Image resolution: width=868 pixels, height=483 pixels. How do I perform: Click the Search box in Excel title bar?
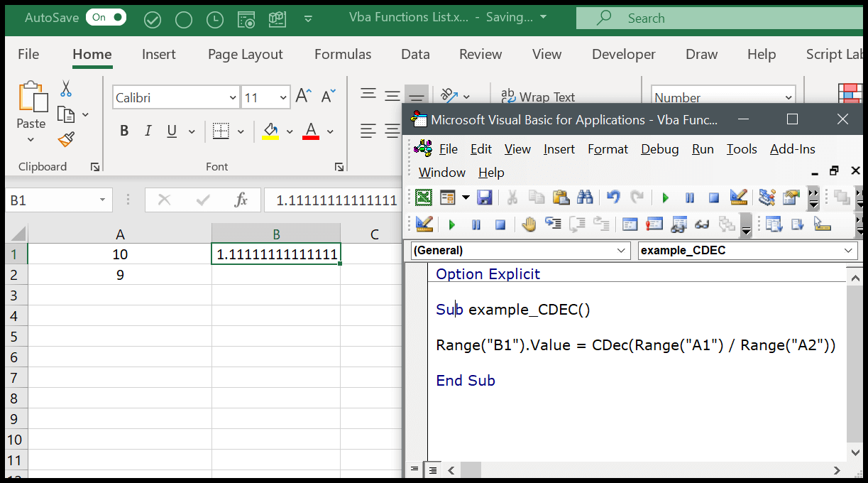coord(720,18)
